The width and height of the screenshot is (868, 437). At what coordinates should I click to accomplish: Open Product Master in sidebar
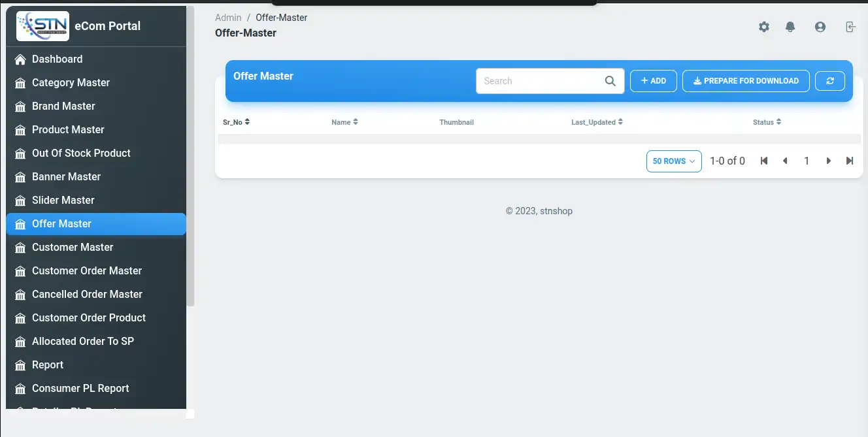pos(68,129)
